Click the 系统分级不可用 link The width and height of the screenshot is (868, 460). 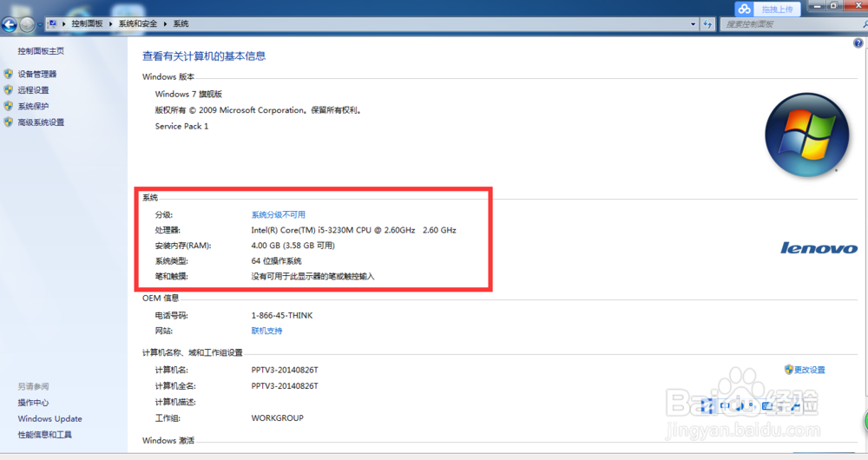(x=278, y=214)
